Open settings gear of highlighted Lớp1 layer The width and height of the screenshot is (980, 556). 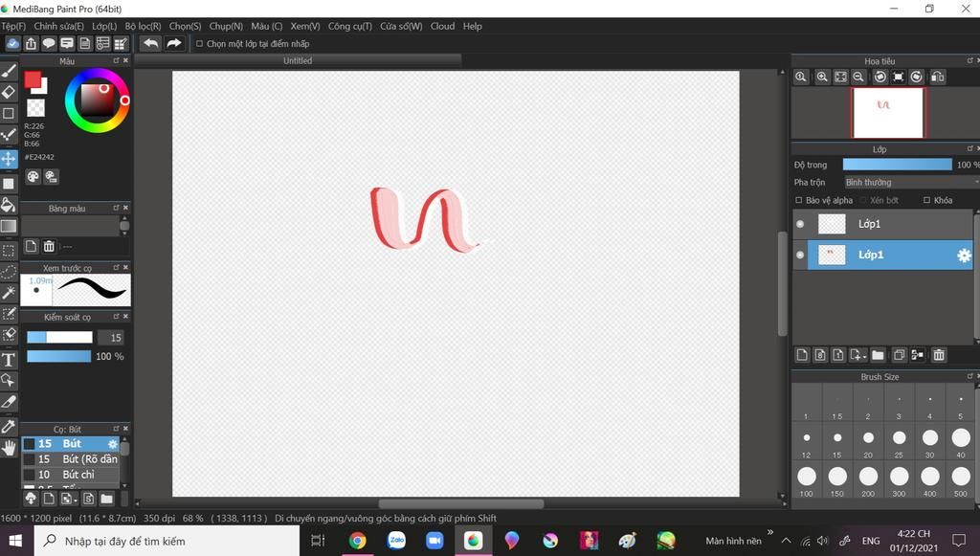[964, 255]
